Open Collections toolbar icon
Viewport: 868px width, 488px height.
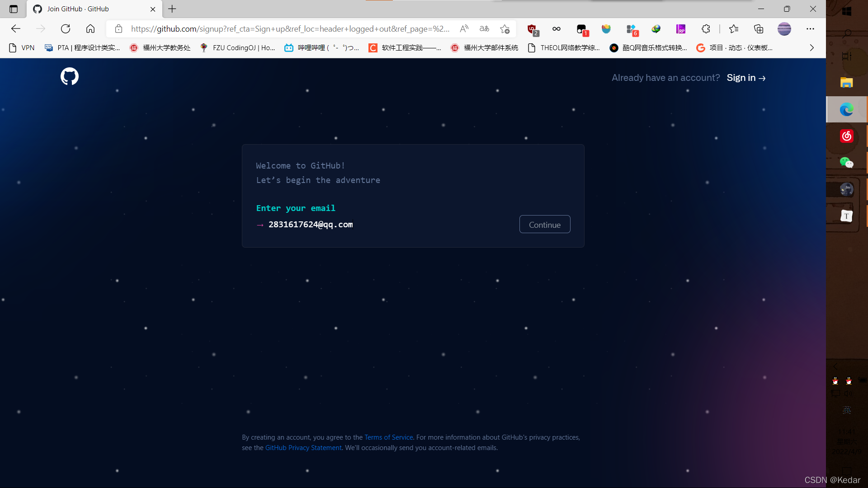759,29
